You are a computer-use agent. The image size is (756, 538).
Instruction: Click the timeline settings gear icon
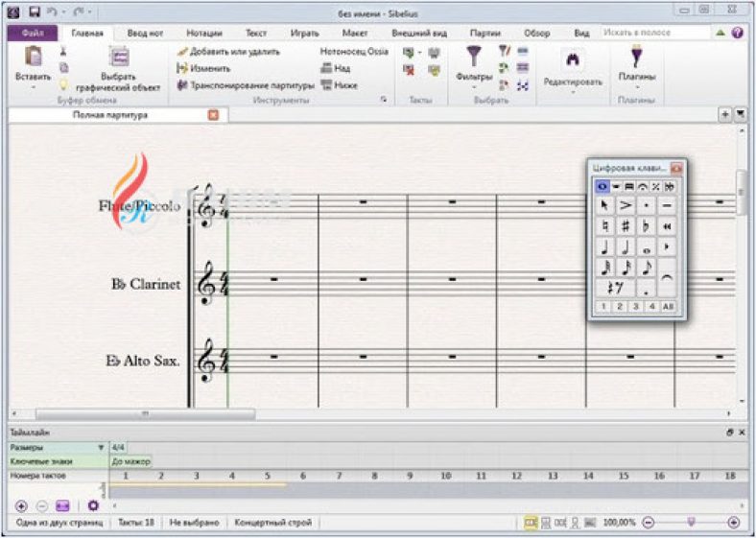point(93,504)
